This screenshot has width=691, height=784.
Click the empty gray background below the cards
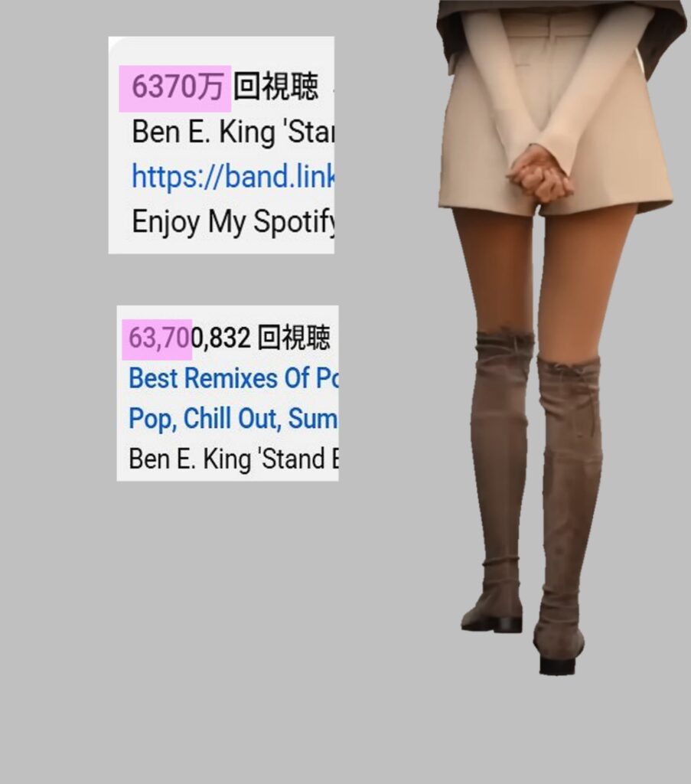(x=225, y=625)
